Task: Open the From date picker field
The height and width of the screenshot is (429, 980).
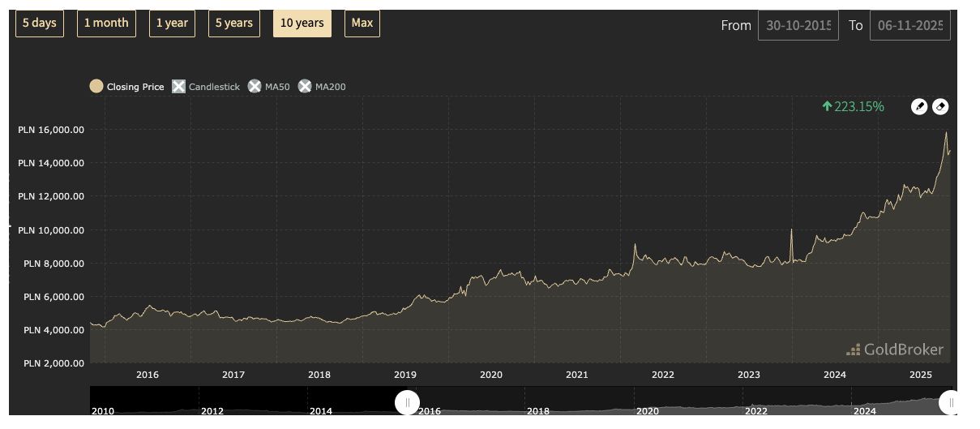Action: [798, 25]
